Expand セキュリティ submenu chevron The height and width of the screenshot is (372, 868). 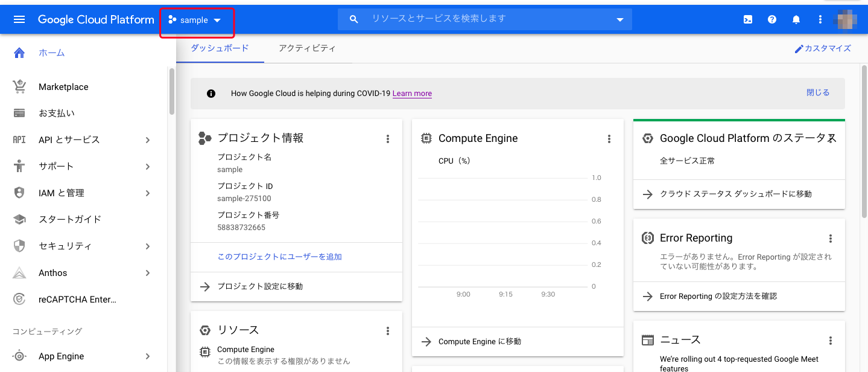pyautogui.click(x=148, y=246)
